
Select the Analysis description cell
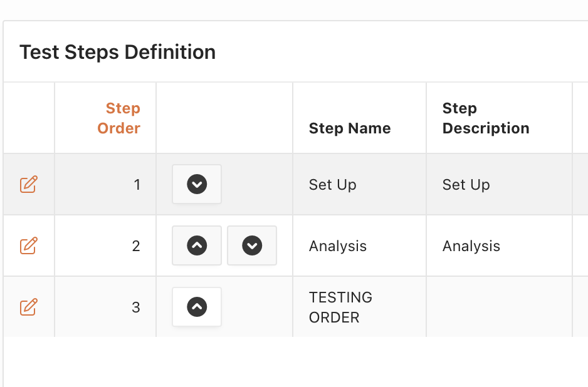point(471,246)
